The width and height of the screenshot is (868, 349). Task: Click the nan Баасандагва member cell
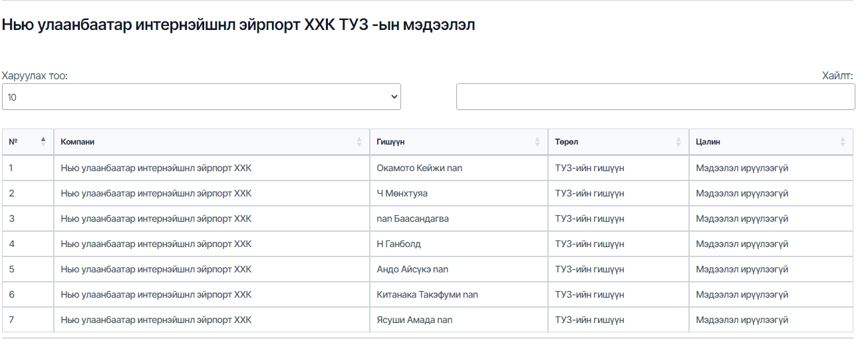tap(412, 218)
